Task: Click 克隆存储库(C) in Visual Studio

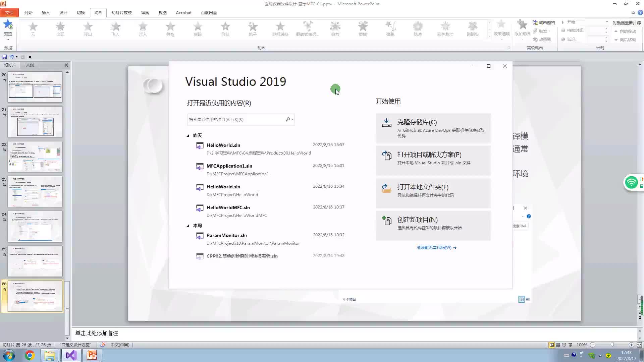Action: coord(433,128)
